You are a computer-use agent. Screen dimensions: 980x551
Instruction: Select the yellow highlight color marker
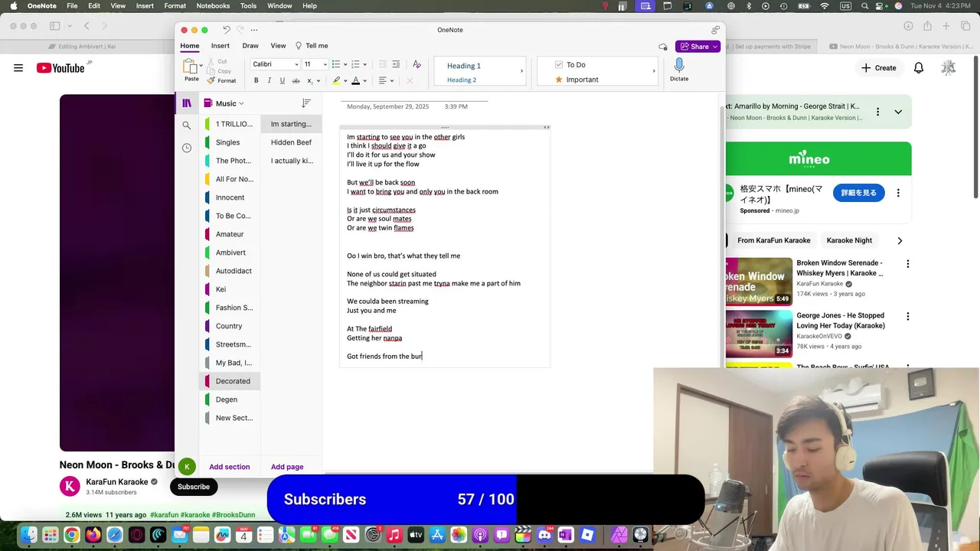click(336, 80)
